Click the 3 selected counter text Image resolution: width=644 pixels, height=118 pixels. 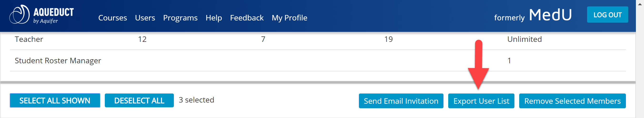196,100
